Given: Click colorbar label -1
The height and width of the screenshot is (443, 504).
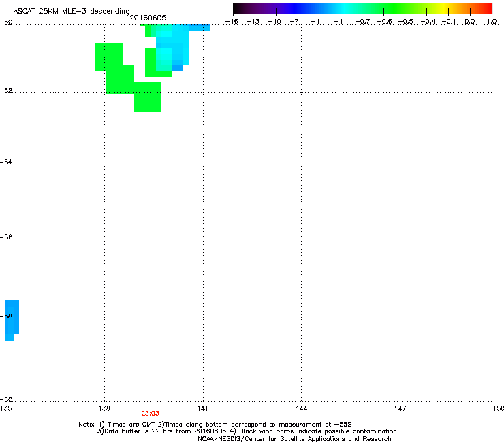Looking at the screenshot, I should (338, 22).
